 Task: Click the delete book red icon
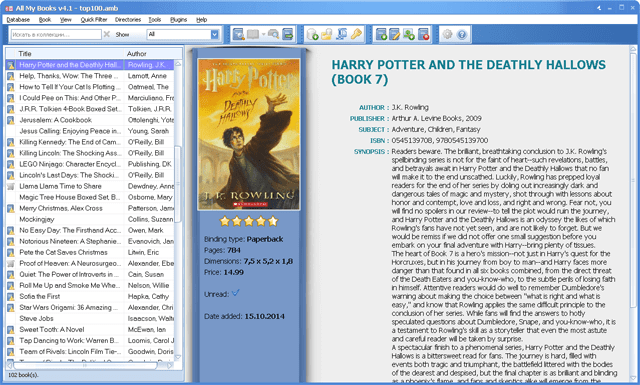coord(424,35)
